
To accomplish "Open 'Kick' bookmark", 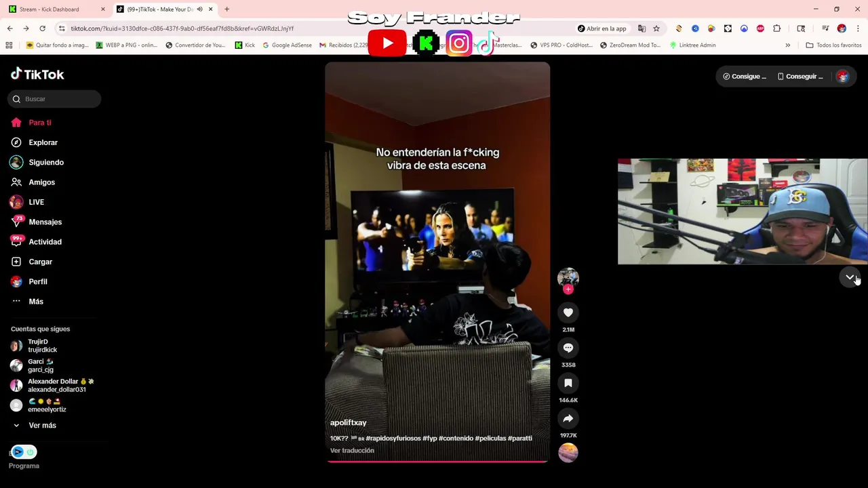I will point(245,45).
